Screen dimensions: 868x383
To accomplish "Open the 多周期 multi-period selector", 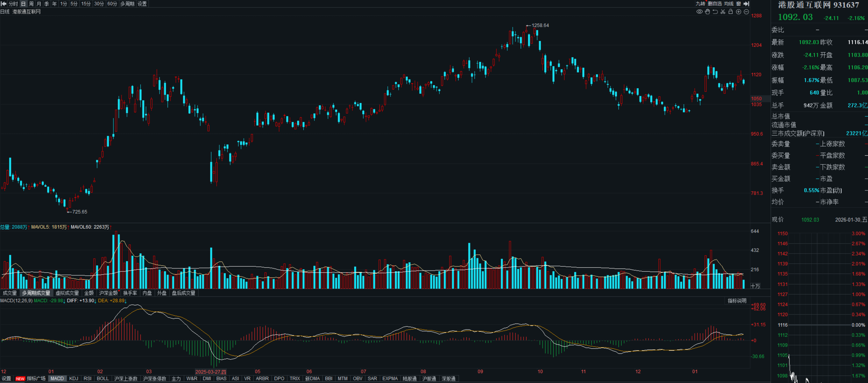I will pos(127,4).
